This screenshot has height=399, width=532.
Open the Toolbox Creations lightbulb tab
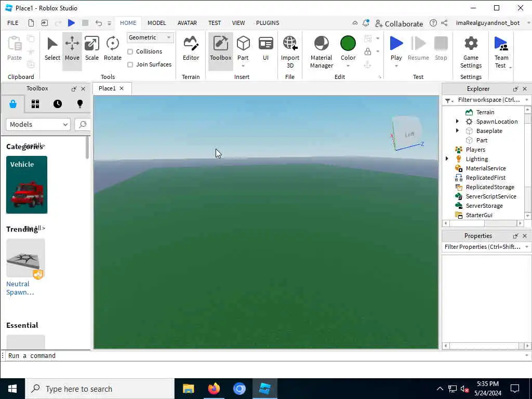pos(80,104)
